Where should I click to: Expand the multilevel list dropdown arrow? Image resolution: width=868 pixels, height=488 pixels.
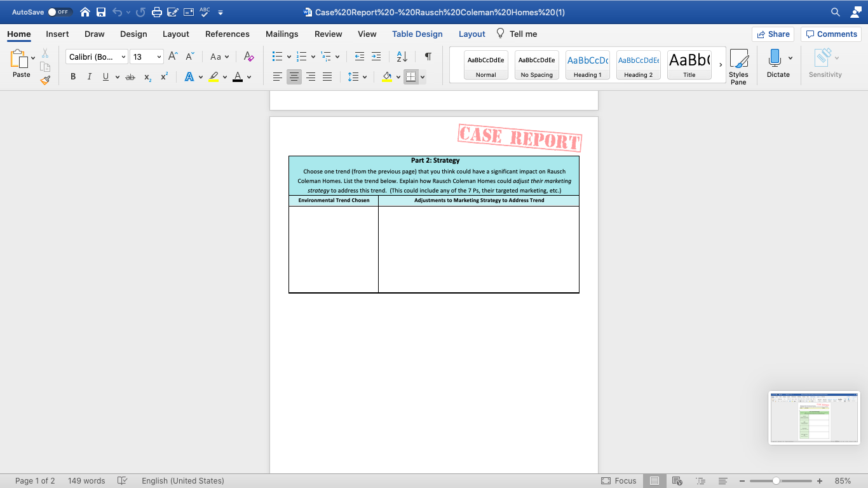click(x=337, y=57)
